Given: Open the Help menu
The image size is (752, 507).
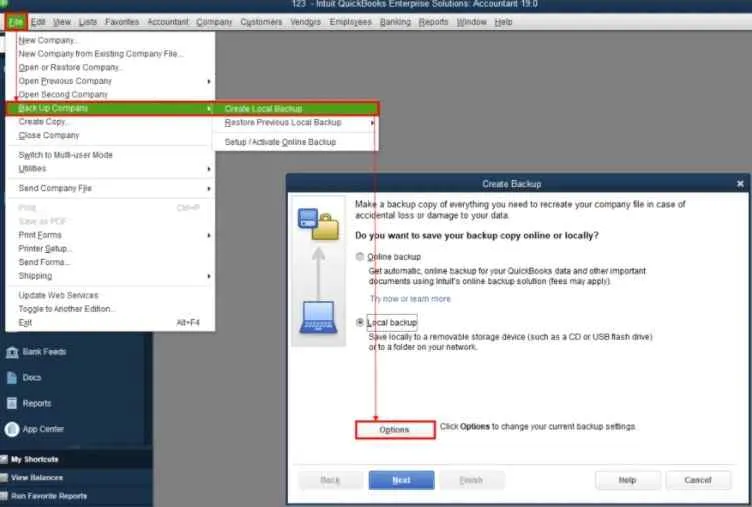Looking at the screenshot, I should [503, 22].
